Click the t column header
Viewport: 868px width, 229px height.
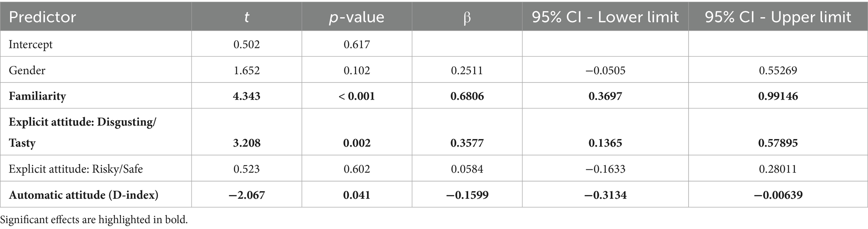pyautogui.click(x=247, y=17)
